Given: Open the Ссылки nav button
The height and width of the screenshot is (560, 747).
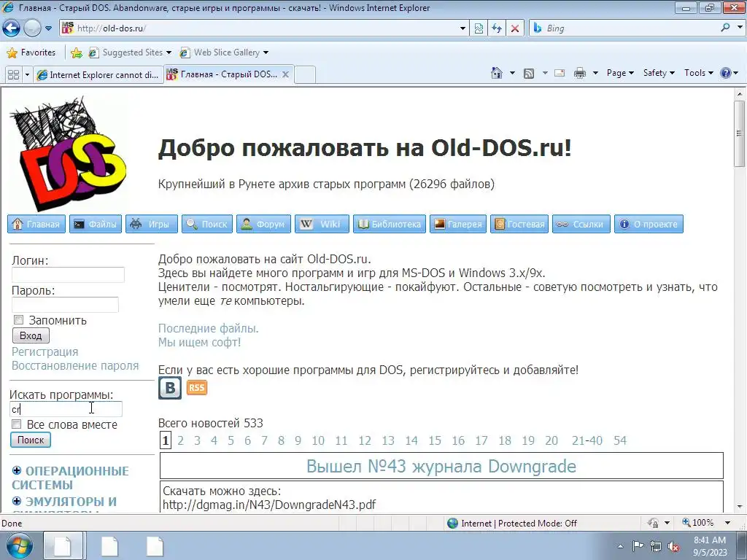Looking at the screenshot, I should coord(581,225).
